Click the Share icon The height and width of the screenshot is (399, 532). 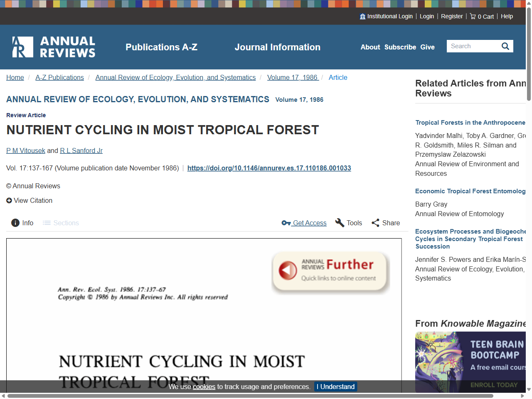375,223
